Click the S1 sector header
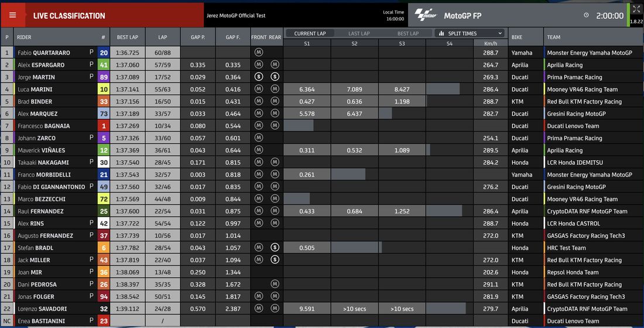The height and width of the screenshot is (328, 644). 307,43
